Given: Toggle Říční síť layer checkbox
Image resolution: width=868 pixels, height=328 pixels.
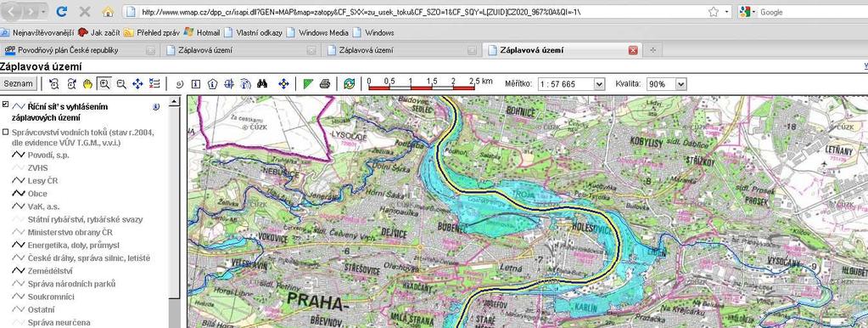Looking at the screenshot, I should tap(6, 104).
